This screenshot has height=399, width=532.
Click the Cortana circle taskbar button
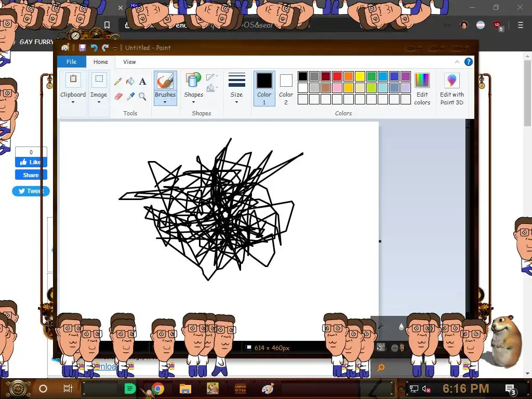point(43,389)
